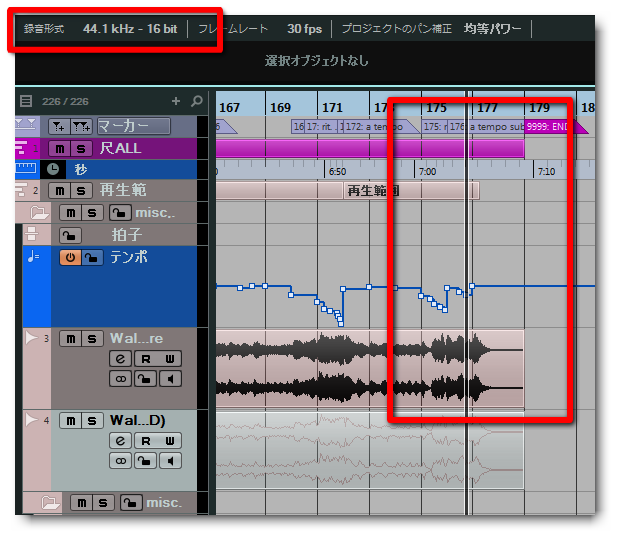622x542 pixels.
Task: Click the tempo note icon of テンポ track
Action: point(33,257)
